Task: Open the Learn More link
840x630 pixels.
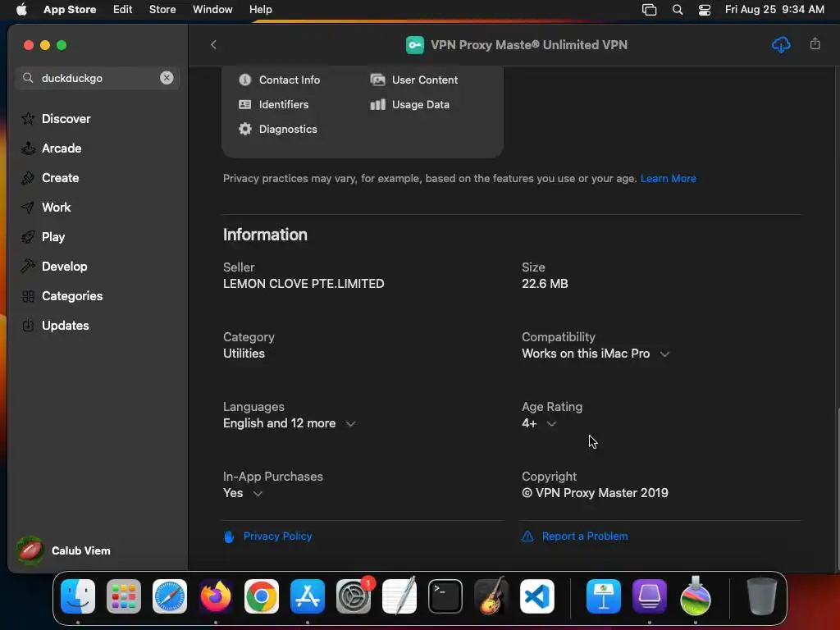Action: [x=668, y=178]
